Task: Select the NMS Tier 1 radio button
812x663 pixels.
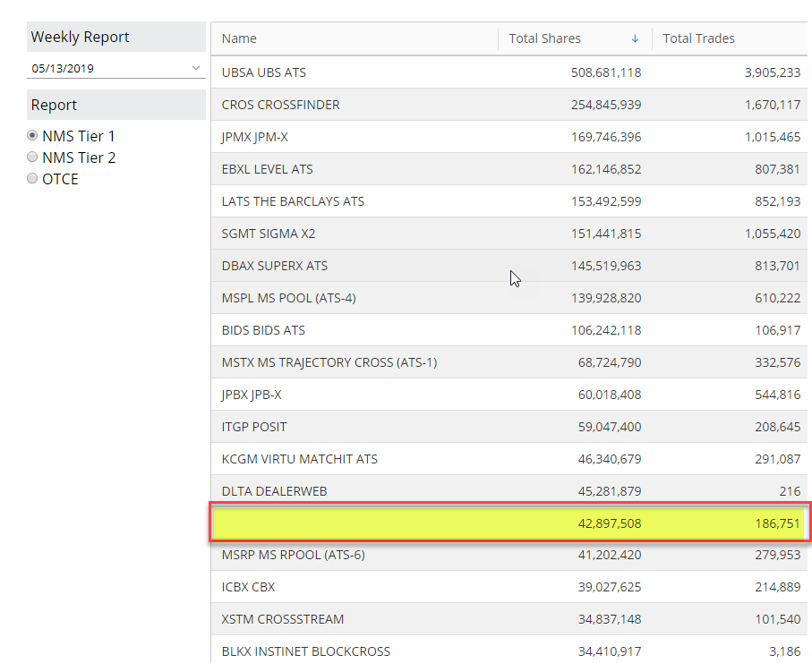Action: point(33,136)
